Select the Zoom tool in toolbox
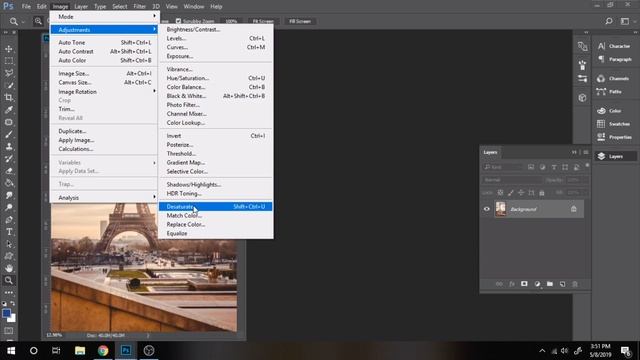The width and height of the screenshot is (640, 360). coord(9,280)
